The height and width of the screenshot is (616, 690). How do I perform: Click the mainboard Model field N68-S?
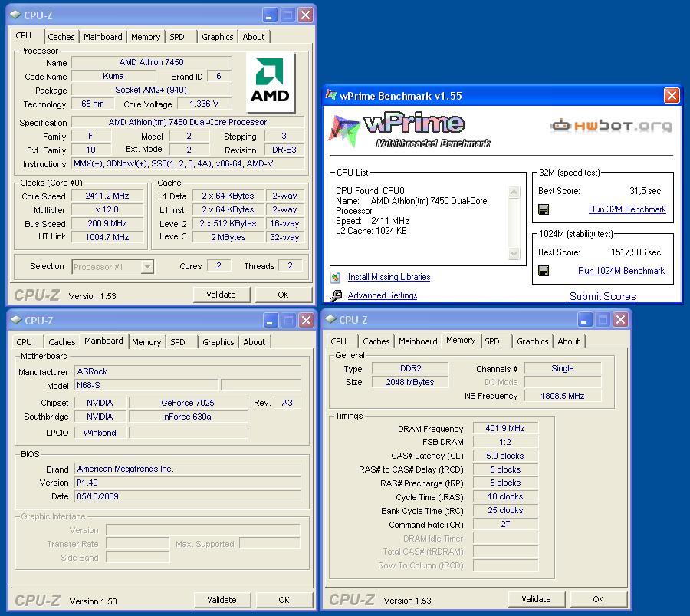(x=147, y=385)
